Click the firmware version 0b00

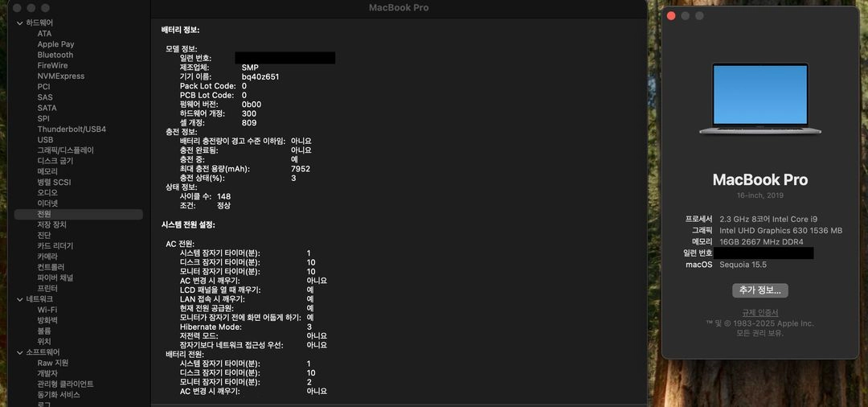[x=252, y=104]
